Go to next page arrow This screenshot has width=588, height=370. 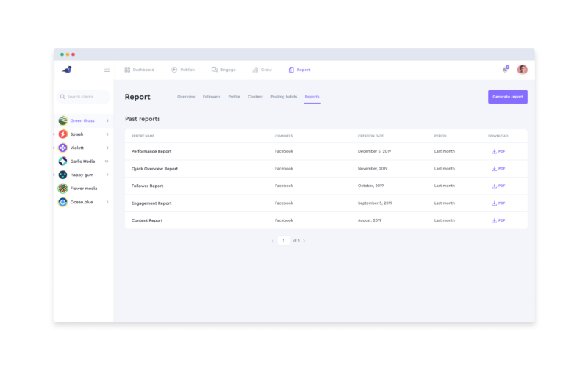(304, 241)
